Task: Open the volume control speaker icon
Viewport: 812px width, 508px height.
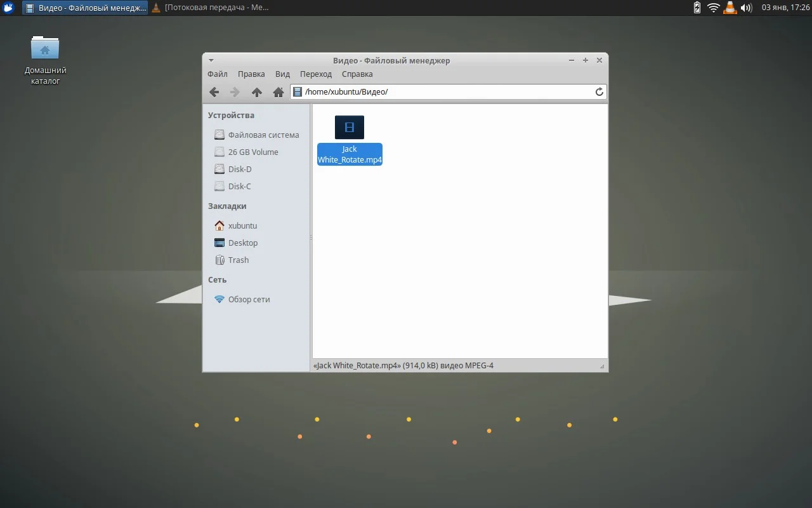Action: [747, 8]
